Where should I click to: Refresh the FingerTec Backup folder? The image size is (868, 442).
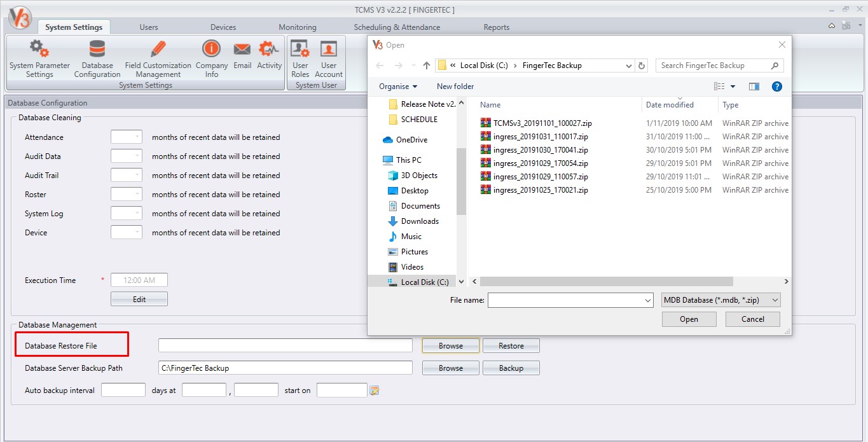(x=642, y=66)
